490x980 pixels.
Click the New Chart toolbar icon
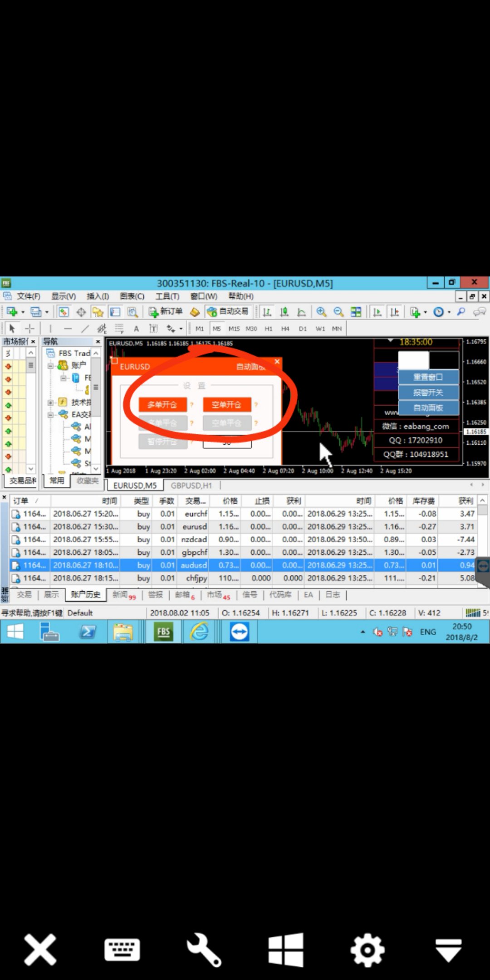[x=12, y=312]
